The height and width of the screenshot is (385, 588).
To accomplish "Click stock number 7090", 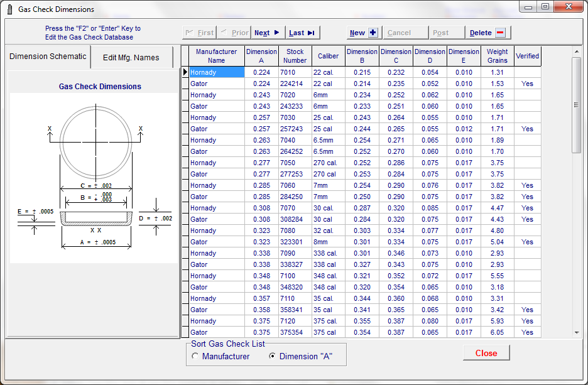I will 295,253.
